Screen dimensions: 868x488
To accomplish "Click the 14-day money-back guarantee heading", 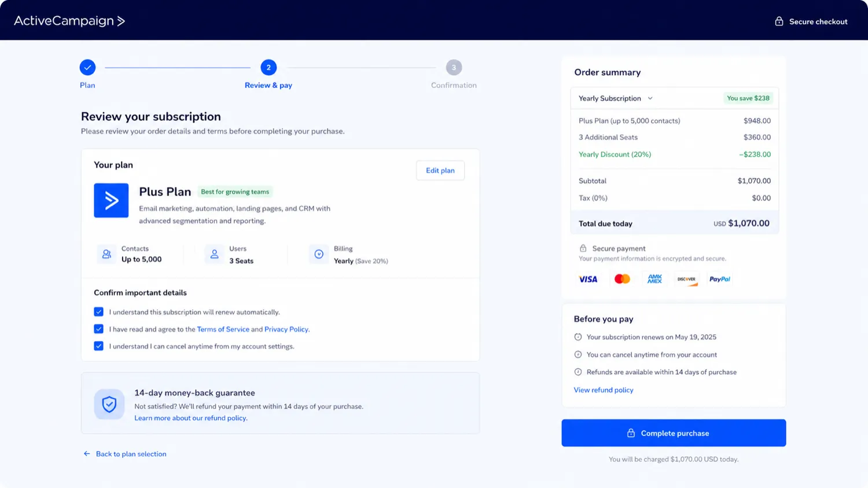I will pyautogui.click(x=194, y=393).
